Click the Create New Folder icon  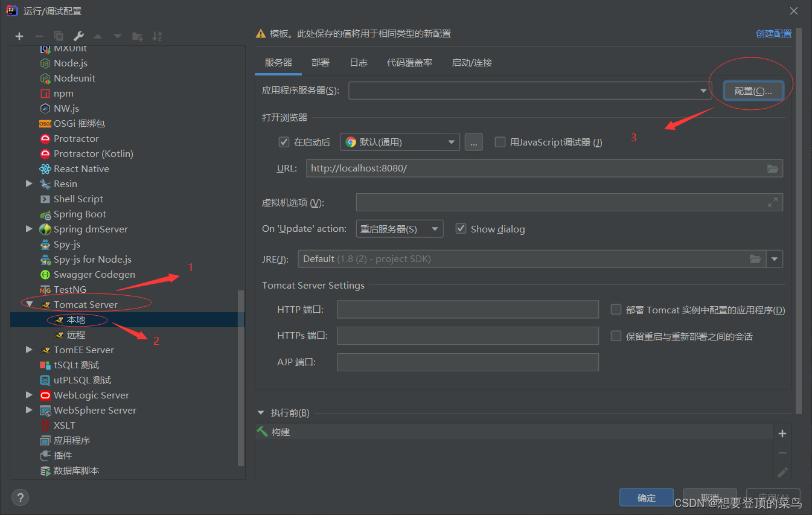point(138,36)
